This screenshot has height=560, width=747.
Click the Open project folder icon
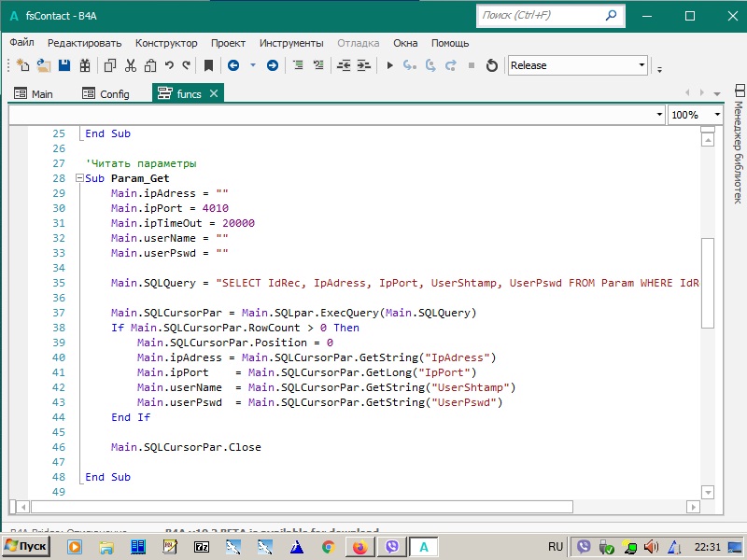43,65
